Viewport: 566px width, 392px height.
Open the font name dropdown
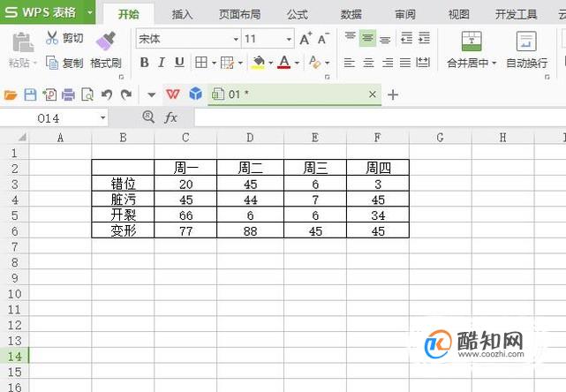(236, 39)
